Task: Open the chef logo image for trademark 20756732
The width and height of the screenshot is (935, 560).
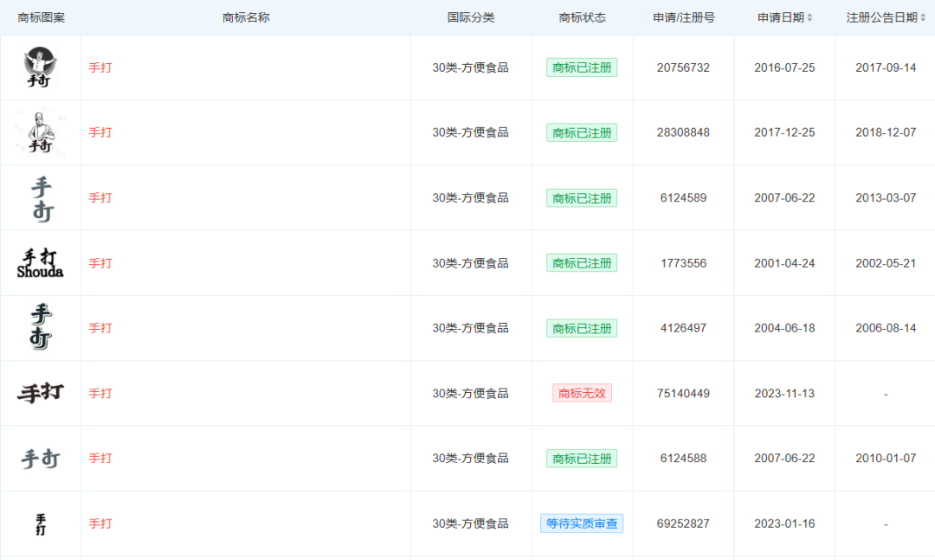Action: point(40,68)
